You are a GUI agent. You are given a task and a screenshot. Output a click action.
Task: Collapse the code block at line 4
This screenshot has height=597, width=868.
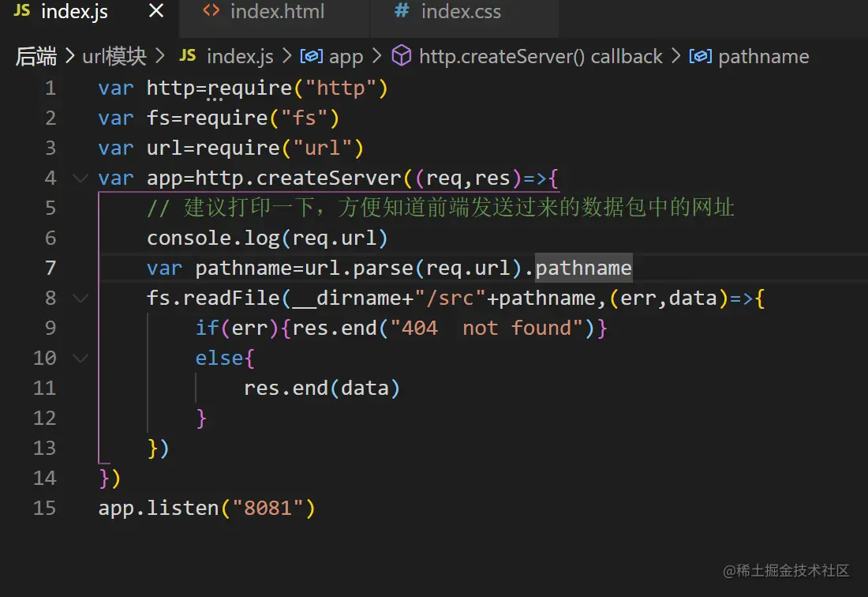(80, 178)
